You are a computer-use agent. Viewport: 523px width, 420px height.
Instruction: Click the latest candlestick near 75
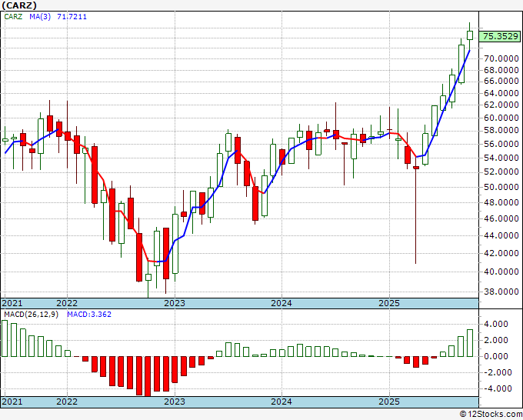pos(470,35)
